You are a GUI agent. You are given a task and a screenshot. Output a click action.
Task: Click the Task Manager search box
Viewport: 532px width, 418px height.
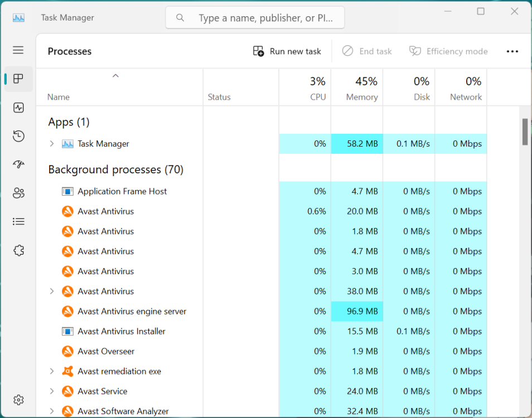tap(262, 18)
